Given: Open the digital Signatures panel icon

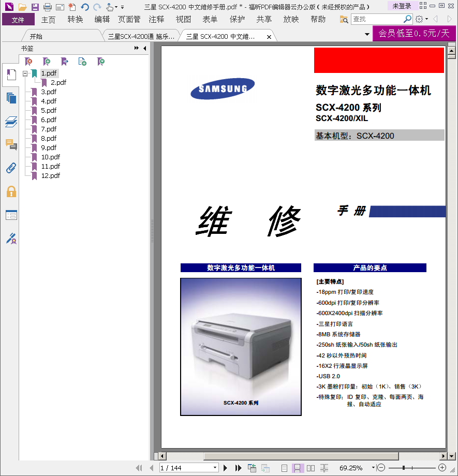Looking at the screenshot, I should [x=11, y=239].
